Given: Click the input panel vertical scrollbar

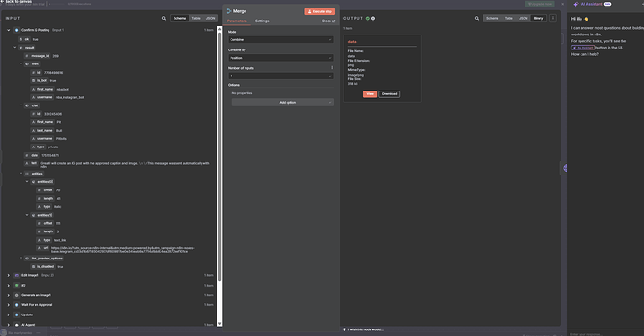Looking at the screenshot, I should pyautogui.click(x=219, y=156).
